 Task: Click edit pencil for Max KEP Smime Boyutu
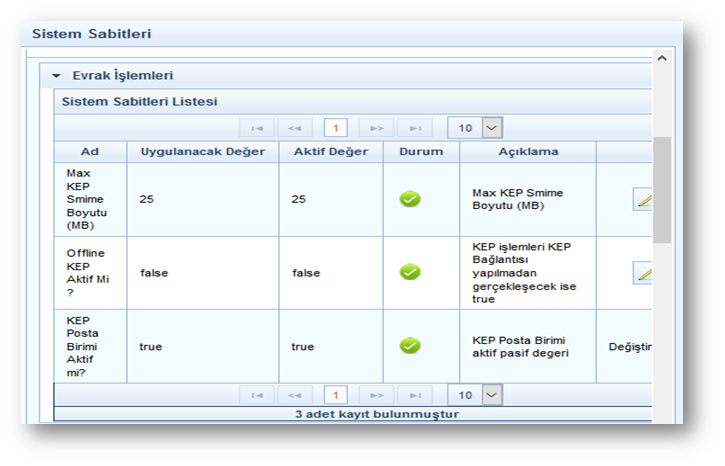pos(643,199)
